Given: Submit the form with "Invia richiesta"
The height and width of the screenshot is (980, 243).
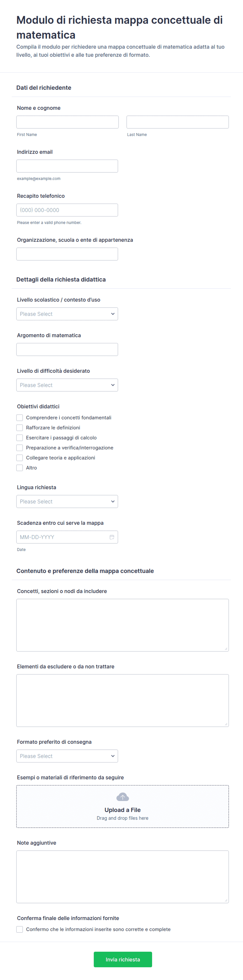Looking at the screenshot, I should point(123,959).
